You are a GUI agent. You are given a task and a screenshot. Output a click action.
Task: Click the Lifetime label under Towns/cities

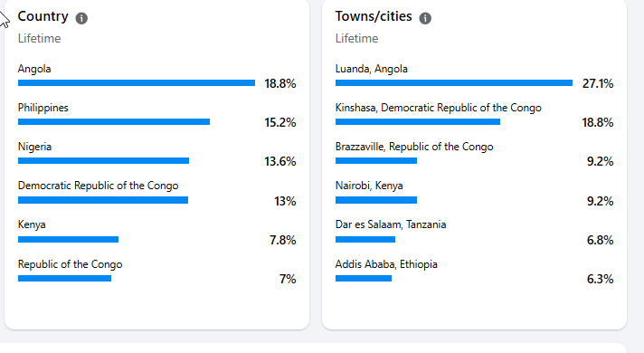[x=357, y=39]
